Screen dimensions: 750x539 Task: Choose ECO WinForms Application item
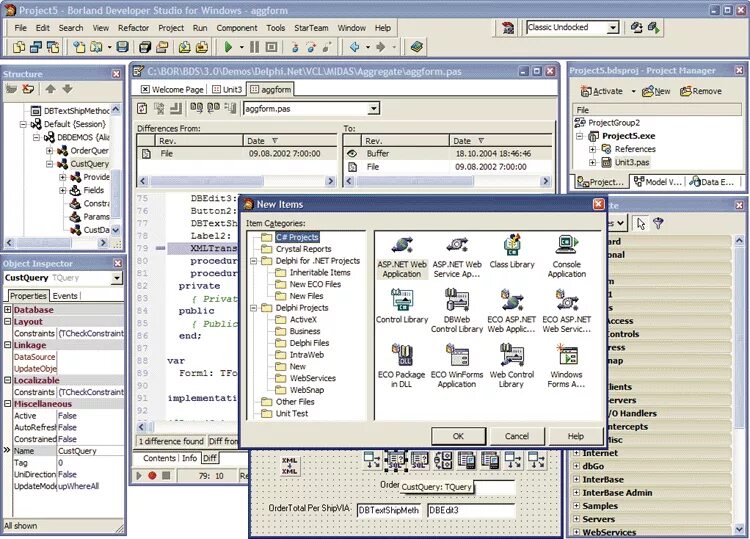pos(457,366)
